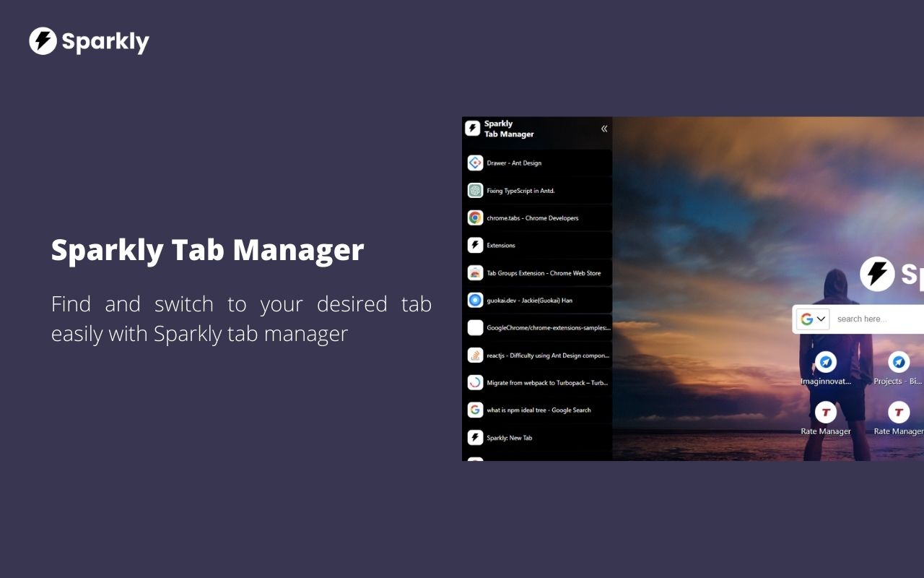The width and height of the screenshot is (924, 578).
Task: Switch to the Sparkly: New Tab entry
Action: coord(538,437)
